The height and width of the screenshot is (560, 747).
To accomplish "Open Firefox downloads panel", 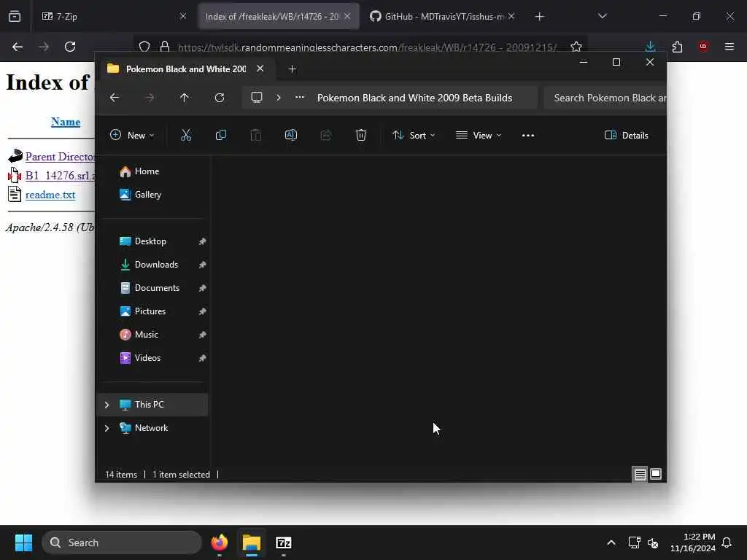I will pos(650,47).
